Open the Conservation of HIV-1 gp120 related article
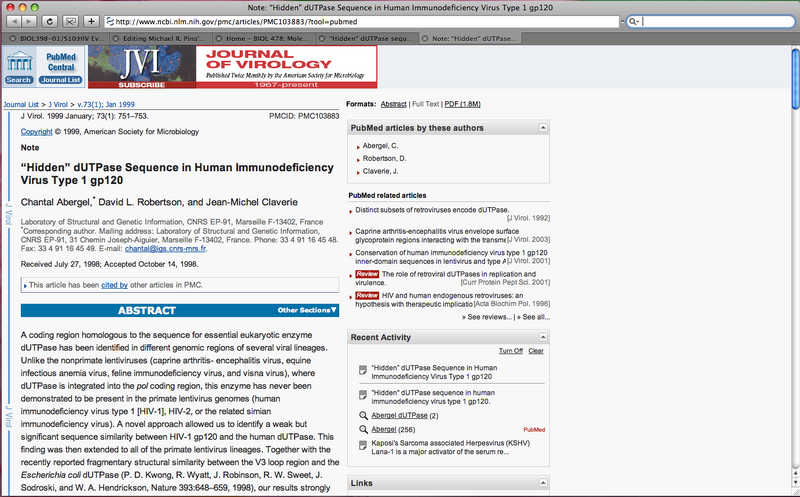 451,257
